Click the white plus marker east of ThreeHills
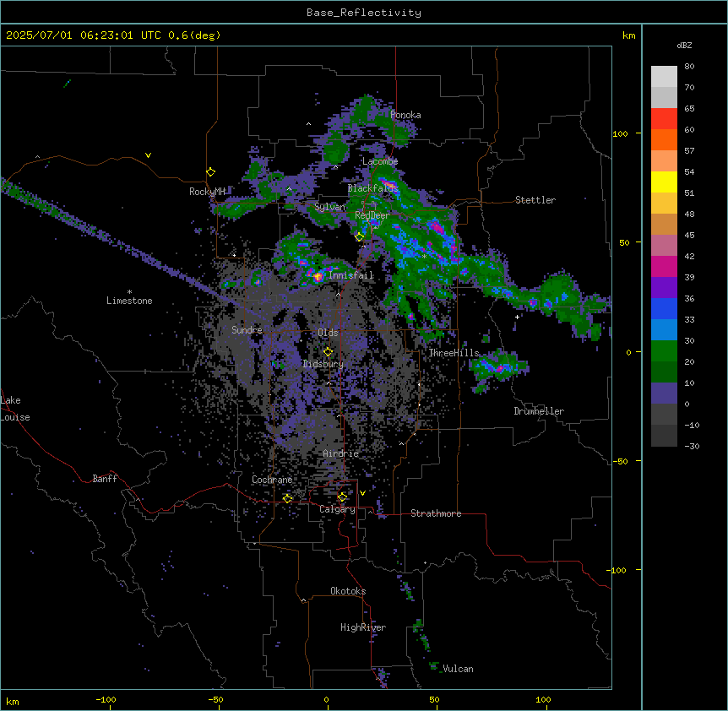Image resolution: width=728 pixels, height=711 pixels. pos(517,317)
